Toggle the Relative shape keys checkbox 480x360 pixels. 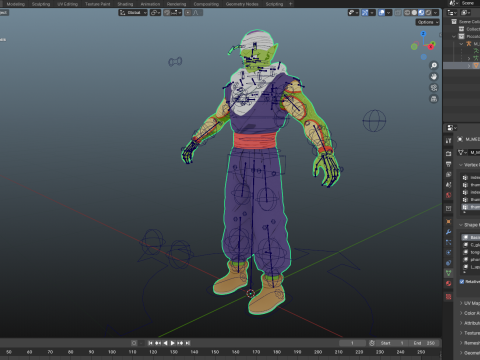pyautogui.click(x=462, y=282)
